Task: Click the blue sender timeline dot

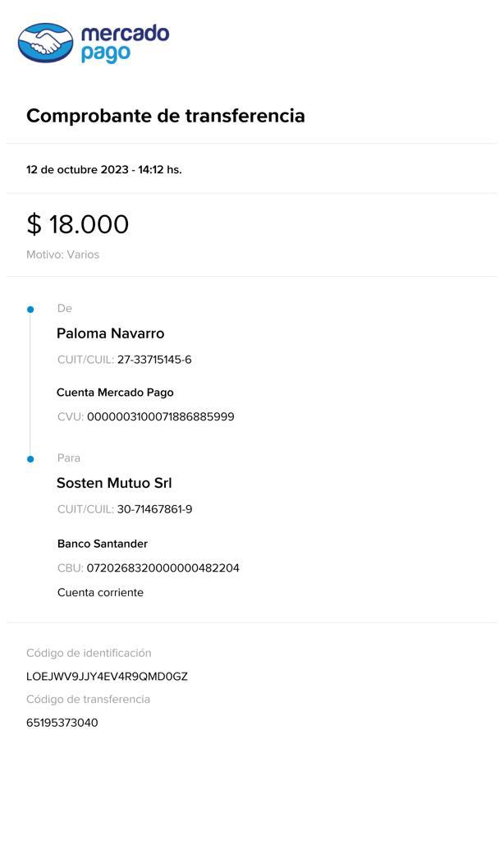Action: tap(30, 310)
